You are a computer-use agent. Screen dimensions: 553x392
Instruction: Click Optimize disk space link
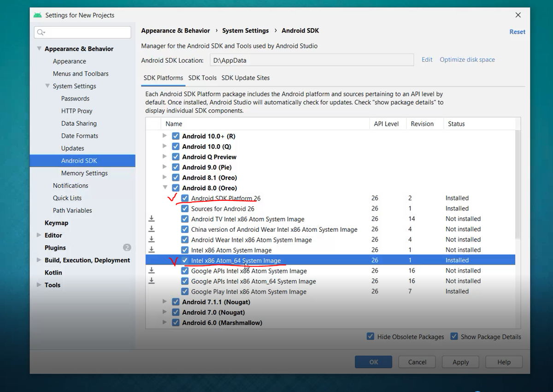click(467, 59)
